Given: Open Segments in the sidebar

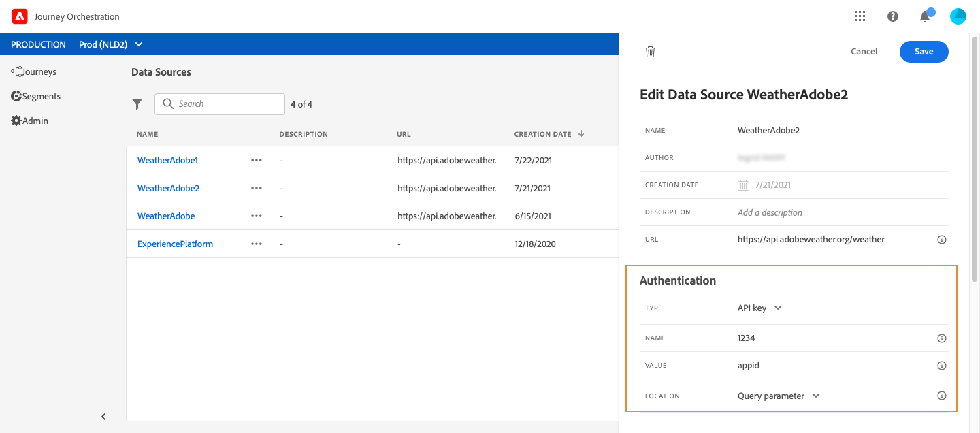Looking at the screenshot, I should point(36,96).
